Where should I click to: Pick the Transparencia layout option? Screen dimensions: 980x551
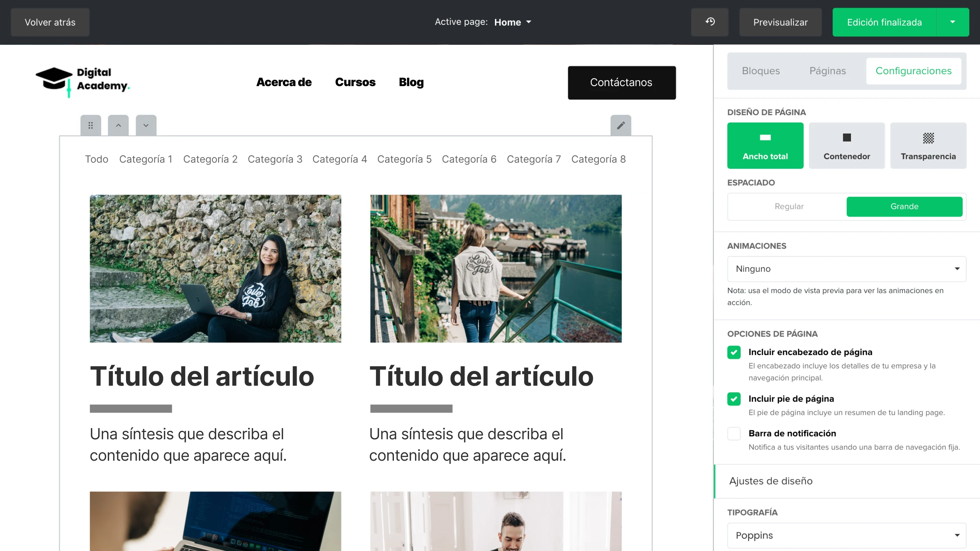928,145
